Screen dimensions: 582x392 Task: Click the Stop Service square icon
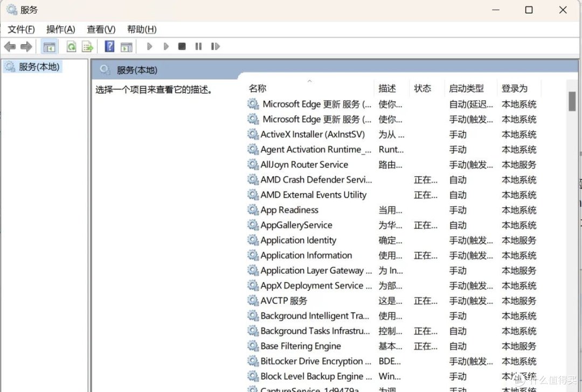(x=182, y=46)
